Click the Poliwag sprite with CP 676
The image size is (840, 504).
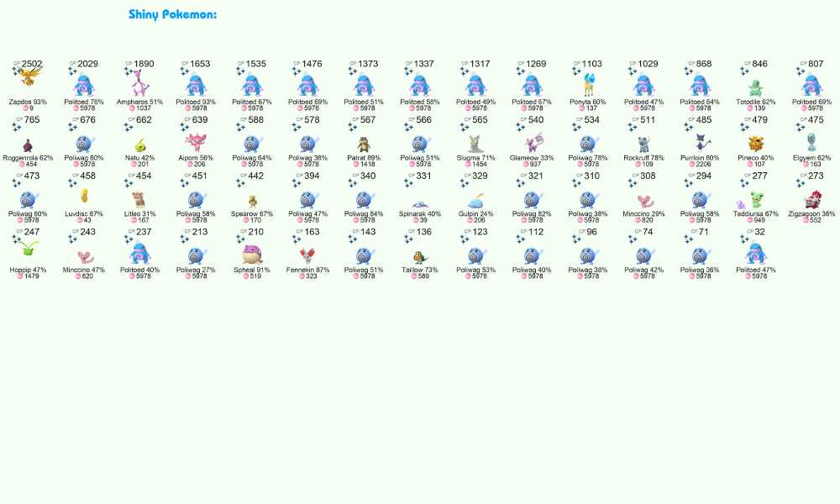pyautogui.click(x=84, y=144)
